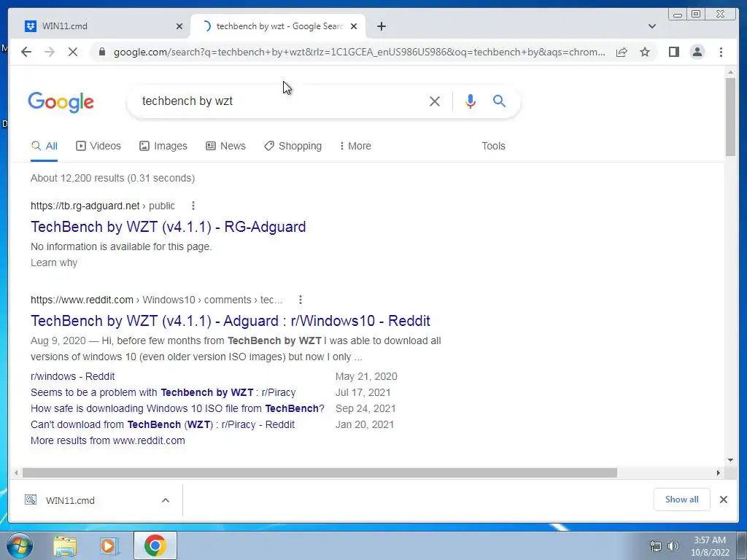
Task: Open a new tab
Action: [x=381, y=26]
